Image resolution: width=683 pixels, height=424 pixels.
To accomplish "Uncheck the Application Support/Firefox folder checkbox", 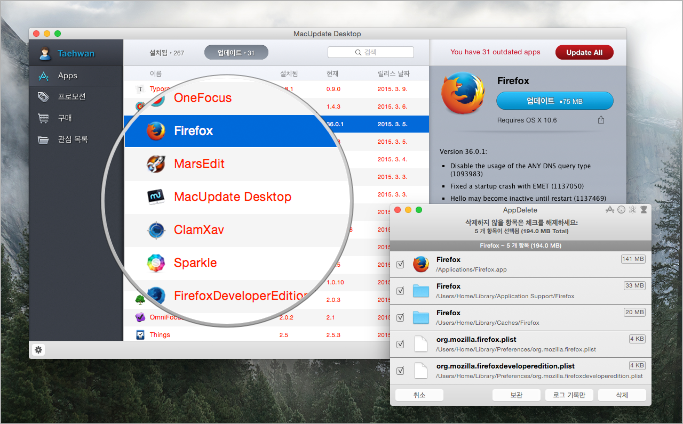I will pyautogui.click(x=400, y=291).
